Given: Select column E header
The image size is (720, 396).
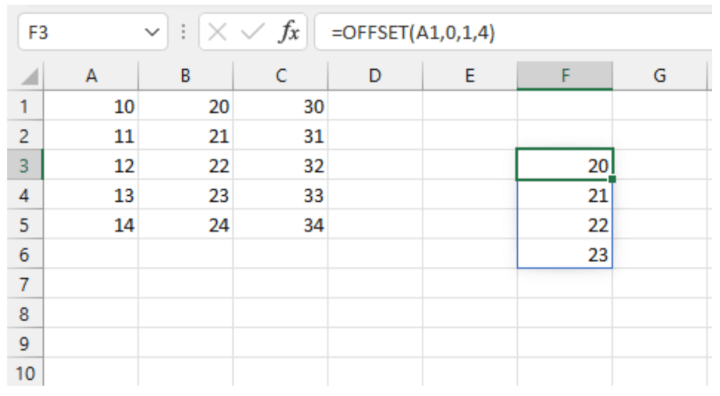Looking at the screenshot, I should (x=470, y=76).
